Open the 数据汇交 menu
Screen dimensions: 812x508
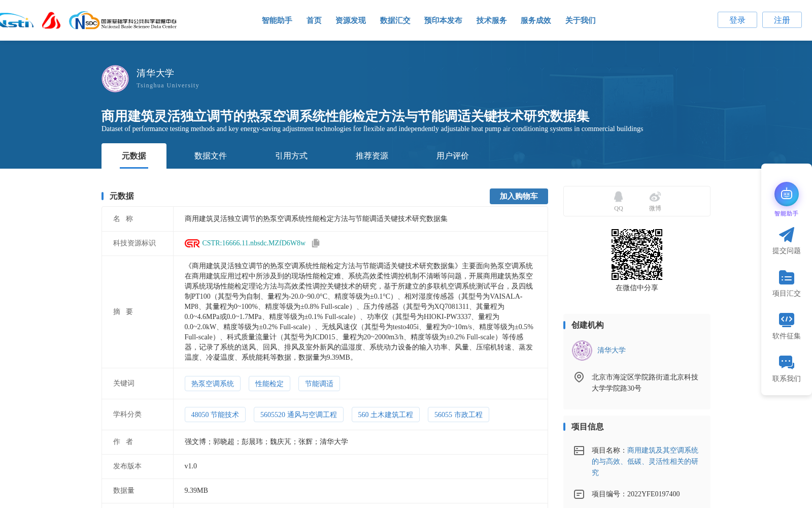tap(395, 20)
